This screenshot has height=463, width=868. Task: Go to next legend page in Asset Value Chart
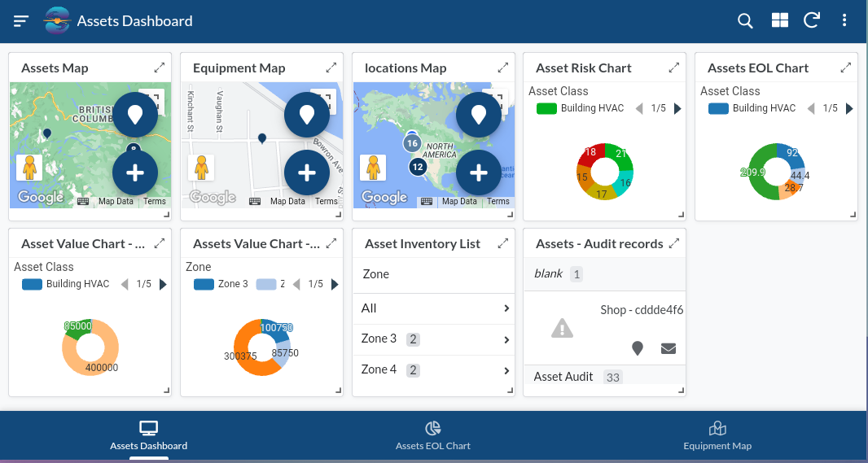(163, 284)
